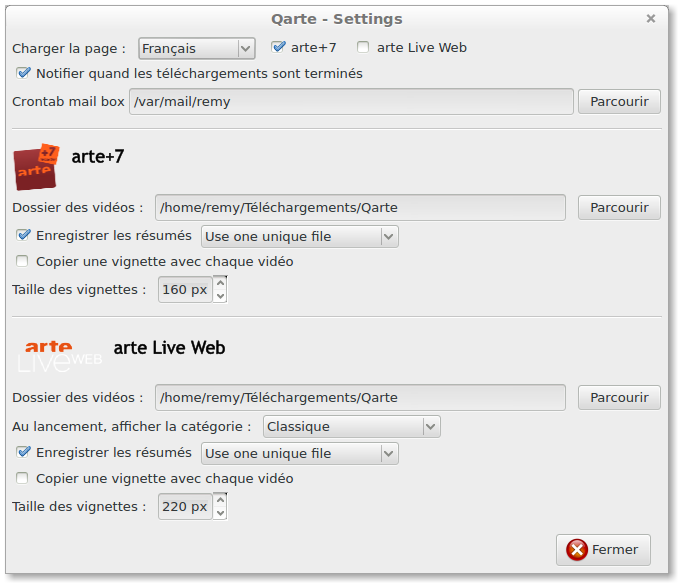Enable Copier une vignette in arte+7 section
The height and width of the screenshot is (583, 678).
click(x=22, y=261)
